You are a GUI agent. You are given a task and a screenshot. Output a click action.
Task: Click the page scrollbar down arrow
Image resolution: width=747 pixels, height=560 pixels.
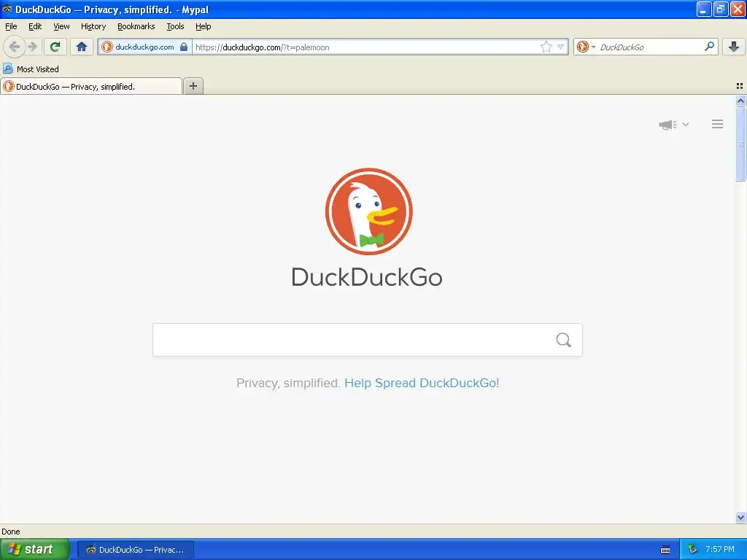tap(740, 517)
